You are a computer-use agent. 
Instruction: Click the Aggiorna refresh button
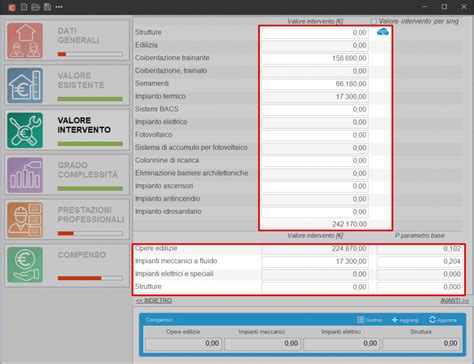point(443,320)
